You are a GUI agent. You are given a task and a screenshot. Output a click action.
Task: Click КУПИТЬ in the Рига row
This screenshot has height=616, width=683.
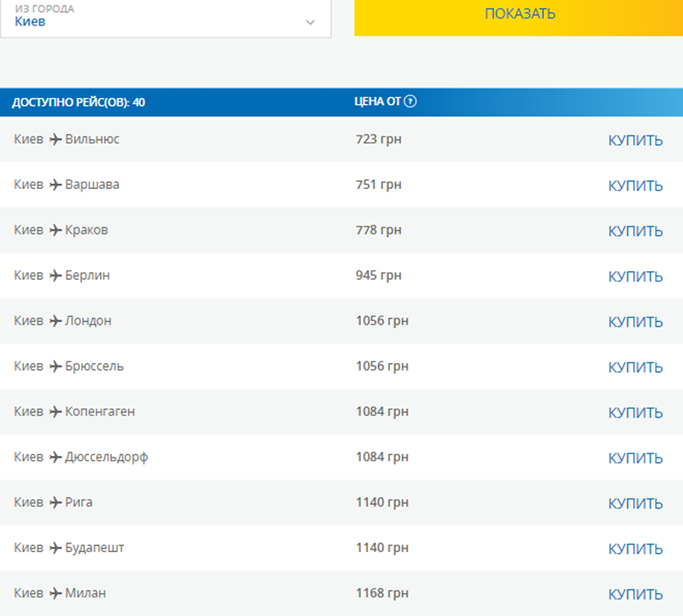(635, 504)
